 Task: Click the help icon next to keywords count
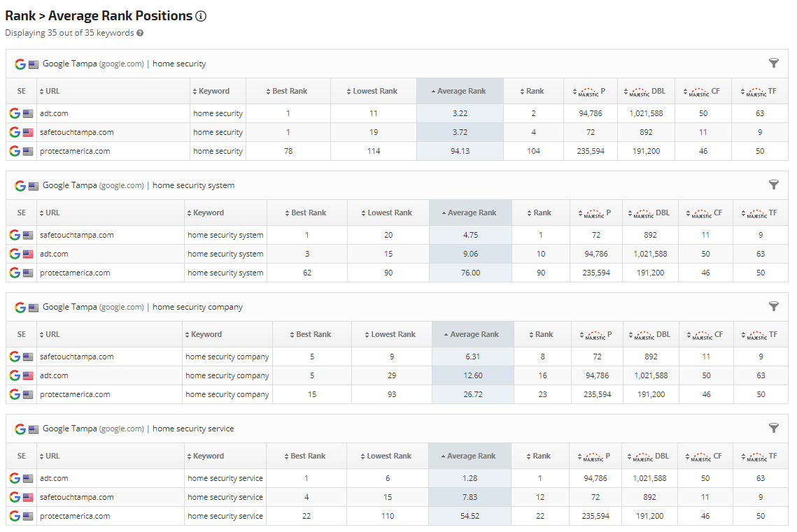click(x=140, y=33)
